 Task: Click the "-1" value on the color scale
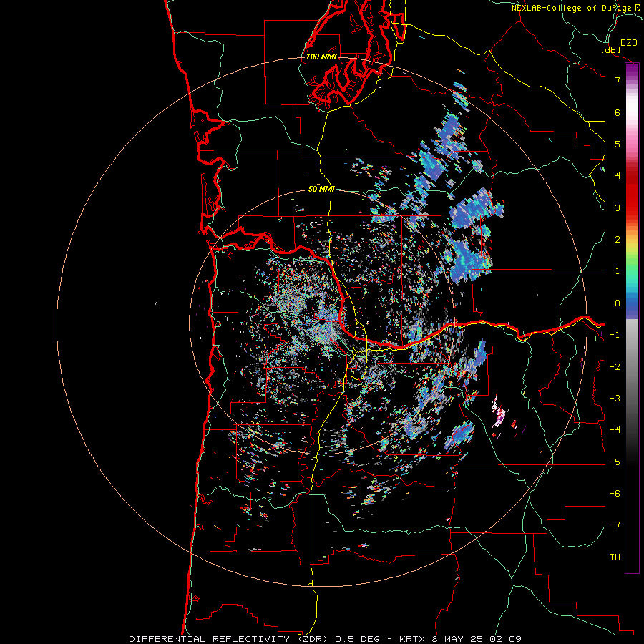[615, 335]
